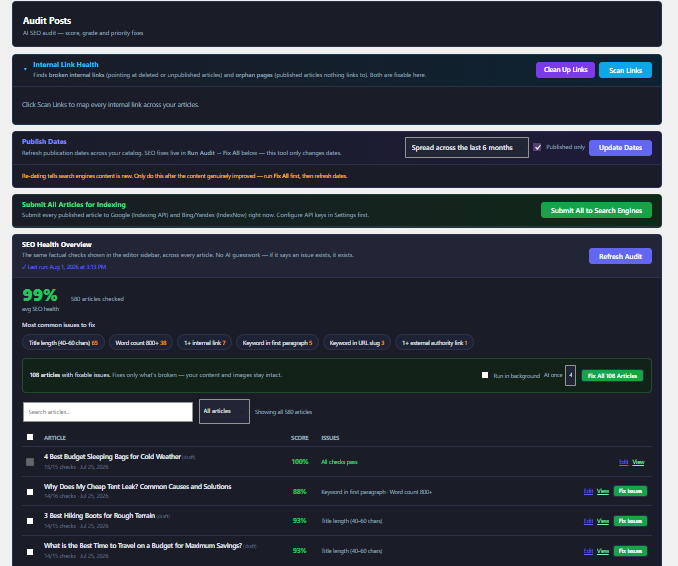
Task: Fix issues for Best Time to Travel article
Action: click(x=630, y=551)
